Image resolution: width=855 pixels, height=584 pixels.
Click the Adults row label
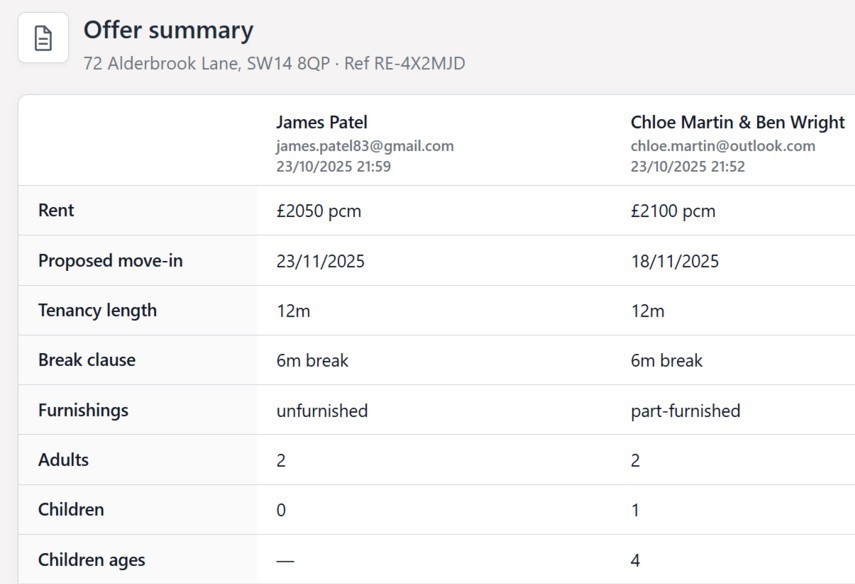(x=63, y=460)
